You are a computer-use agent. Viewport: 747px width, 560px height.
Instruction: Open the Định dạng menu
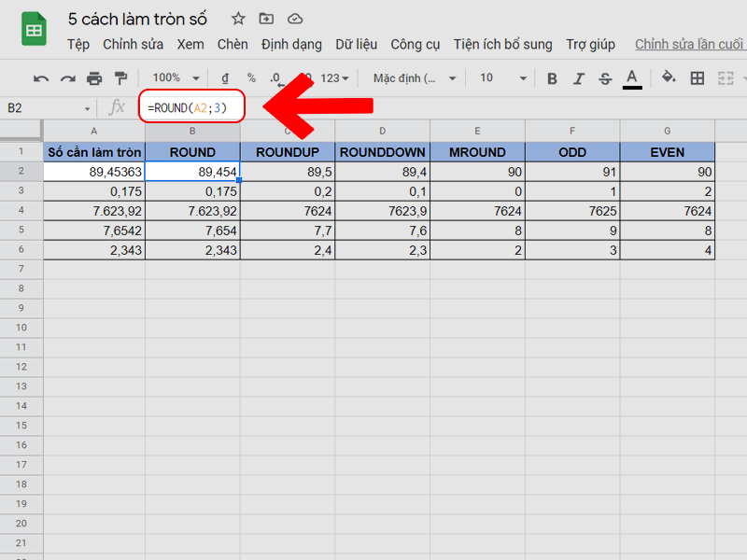(x=291, y=44)
